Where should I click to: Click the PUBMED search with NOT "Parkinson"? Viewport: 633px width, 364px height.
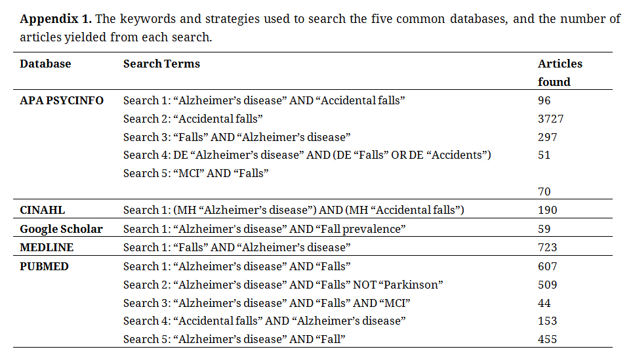pyautogui.click(x=283, y=285)
